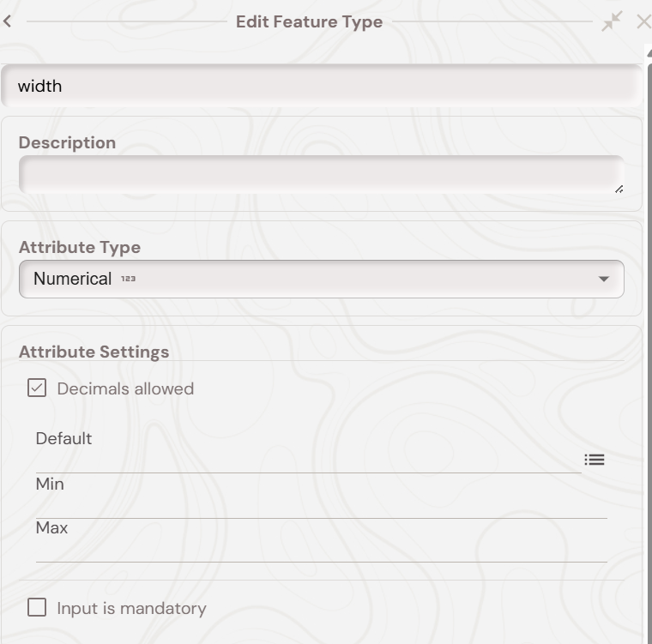Click the feature name field containing "width"
The height and width of the screenshot is (644, 652).
point(321,86)
